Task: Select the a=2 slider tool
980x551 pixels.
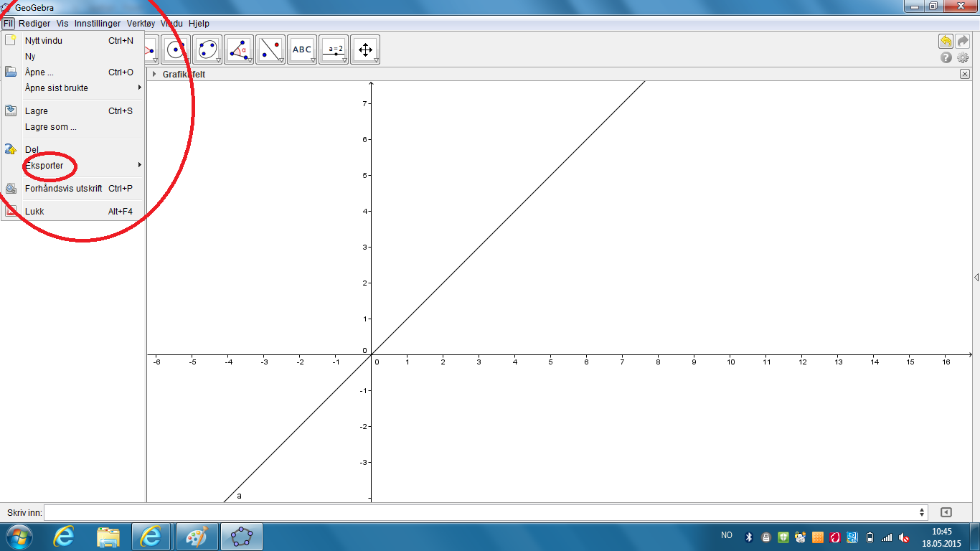Action: (x=334, y=50)
